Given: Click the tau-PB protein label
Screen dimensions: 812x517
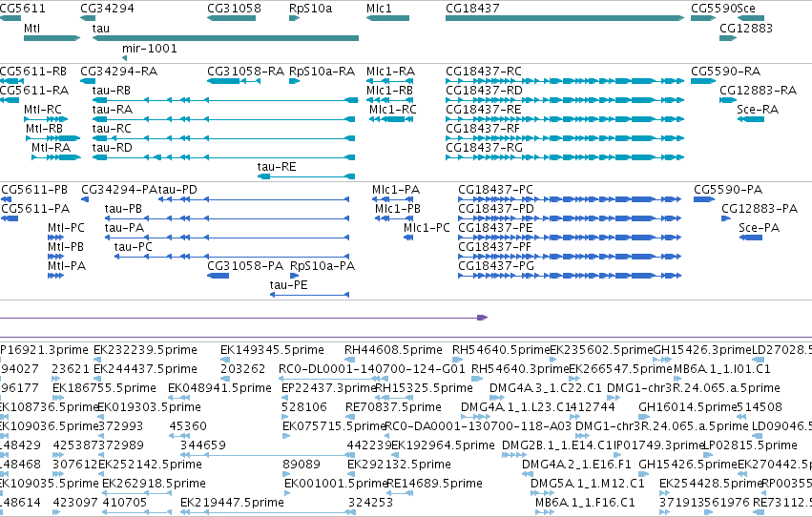Looking at the screenshot, I should pyautogui.click(x=123, y=209).
